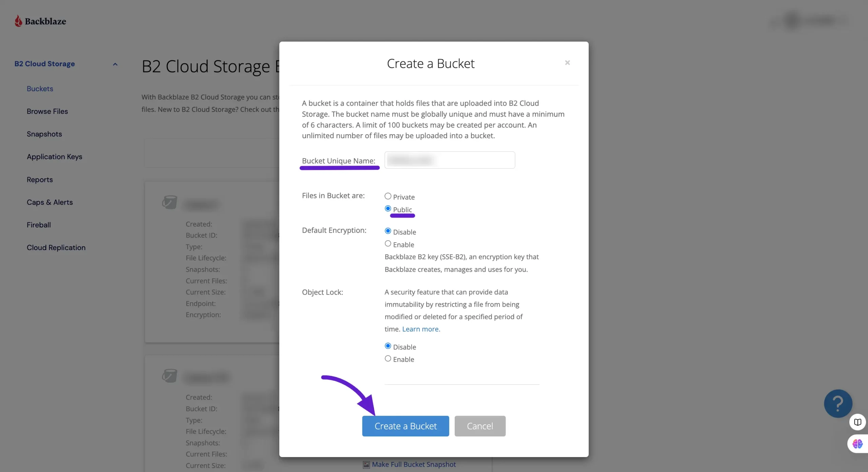The width and height of the screenshot is (868, 472).
Task: Select Enable under Default Encryption
Action: pyautogui.click(x=388, y=244)
